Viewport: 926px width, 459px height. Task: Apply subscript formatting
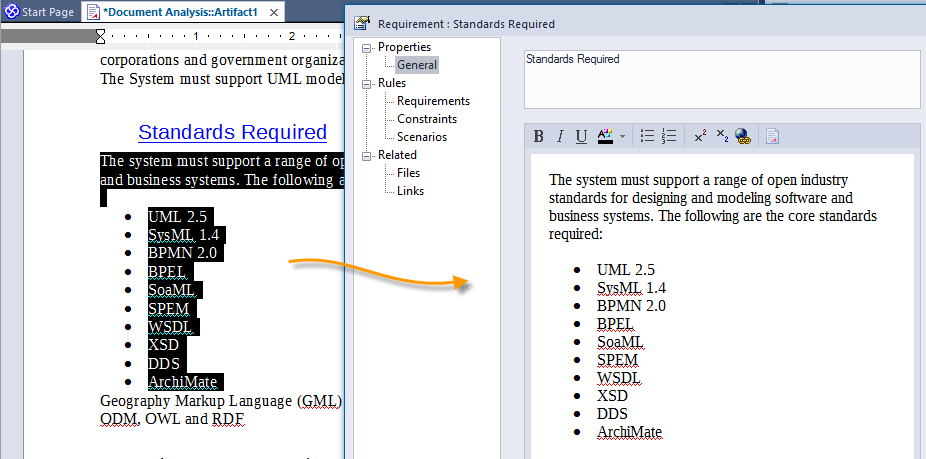click(x=722, y=137)
